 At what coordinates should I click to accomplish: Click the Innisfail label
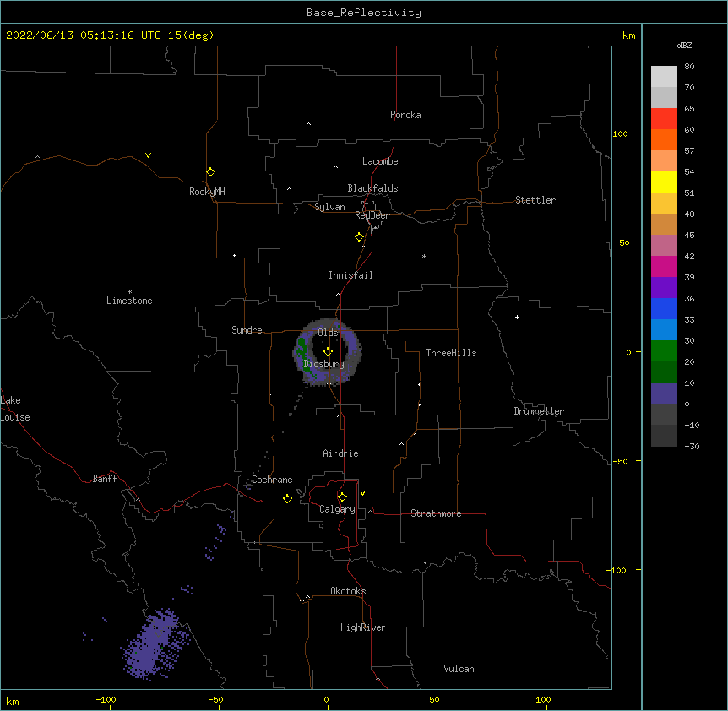[x=350, y=275]
